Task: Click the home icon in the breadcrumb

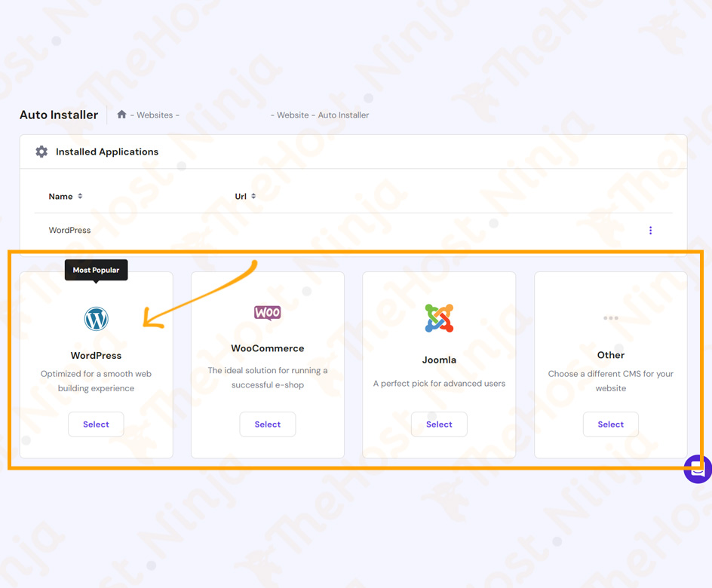Action: [x=121, y=114]
